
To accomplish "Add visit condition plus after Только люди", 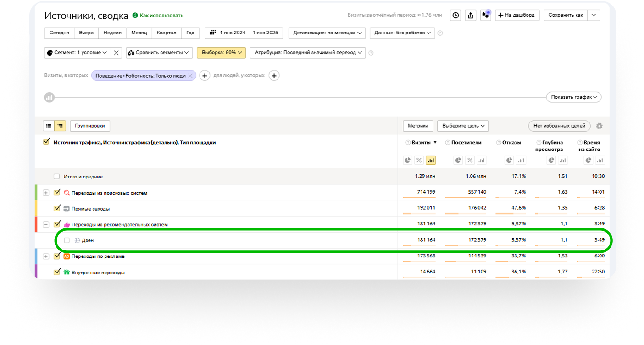I will [x=205, y=76].
